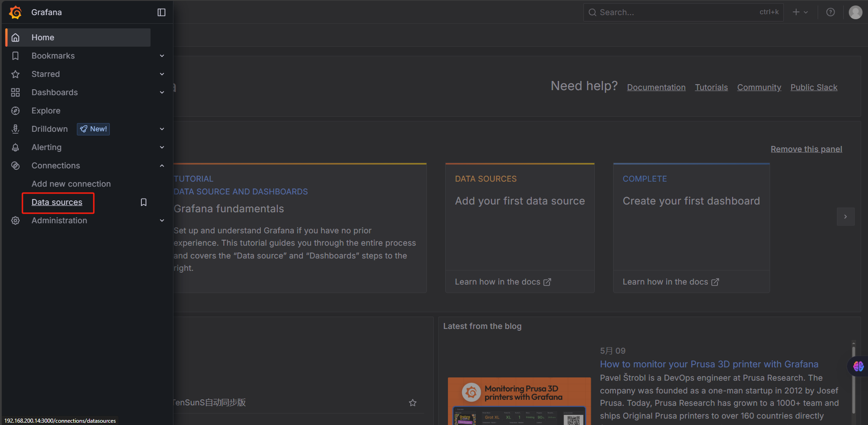This screenshot has width=868, height=425.
Task: Open the user profile avatar
Action: (855, 12)
